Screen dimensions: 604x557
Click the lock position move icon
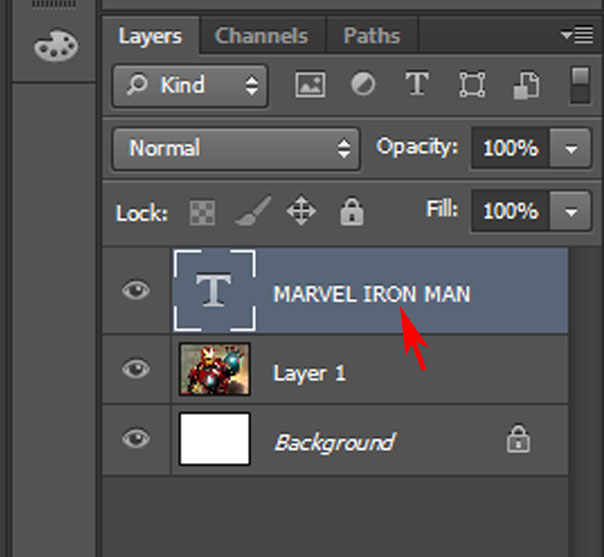click(x=301, y=212)
